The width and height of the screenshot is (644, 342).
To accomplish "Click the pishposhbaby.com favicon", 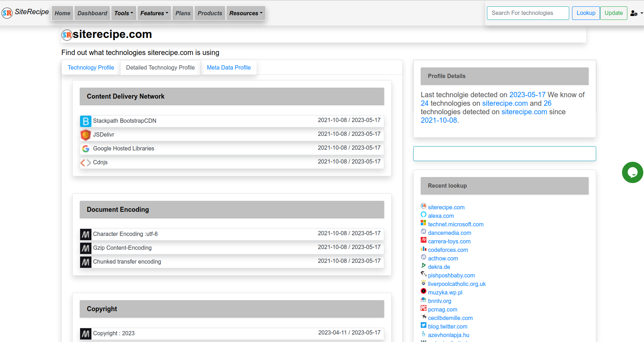I will tap(424, 274).
